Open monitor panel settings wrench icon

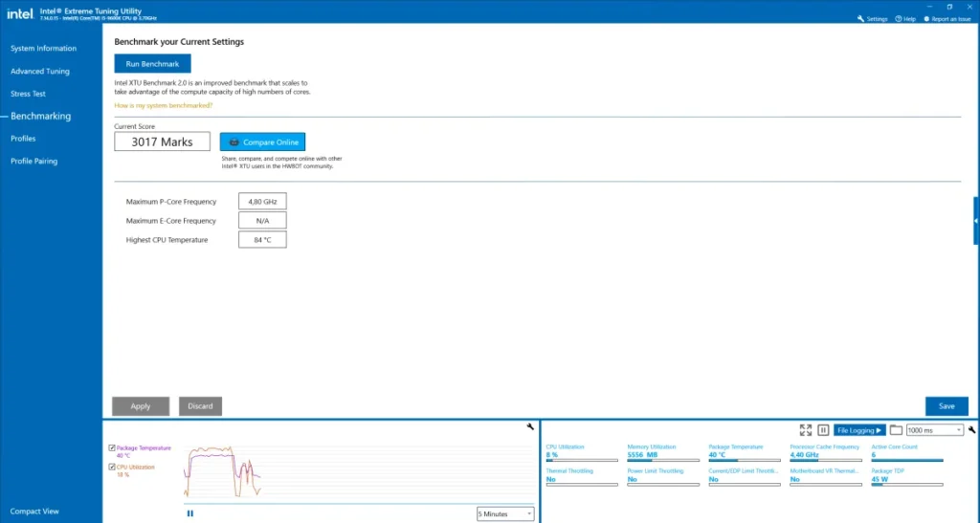coord(972,430)
